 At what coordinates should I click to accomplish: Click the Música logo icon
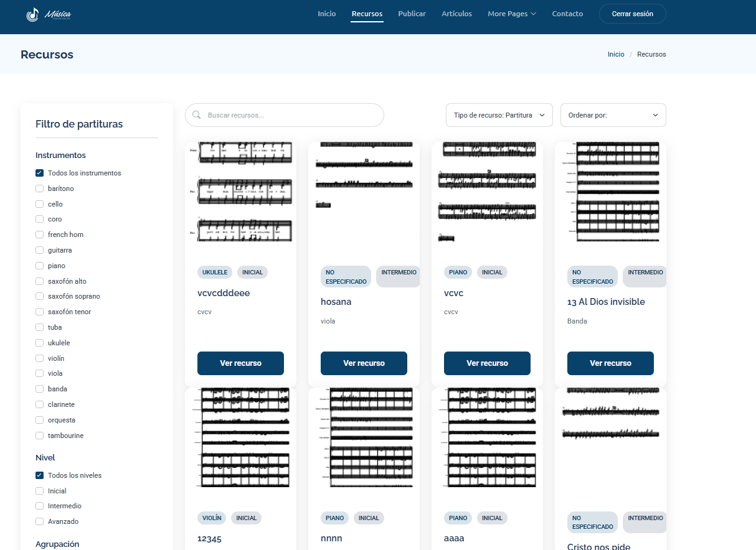pos(32,14)
